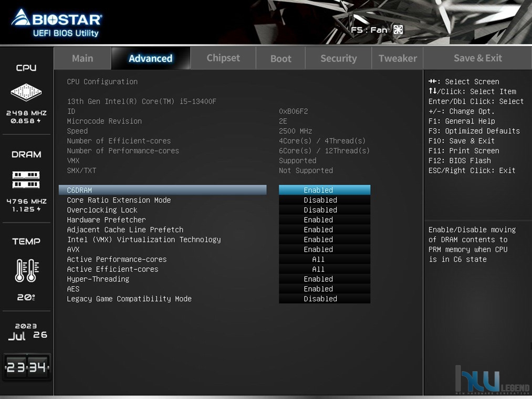Change the Hyper-Threading Enabled value

325,279
